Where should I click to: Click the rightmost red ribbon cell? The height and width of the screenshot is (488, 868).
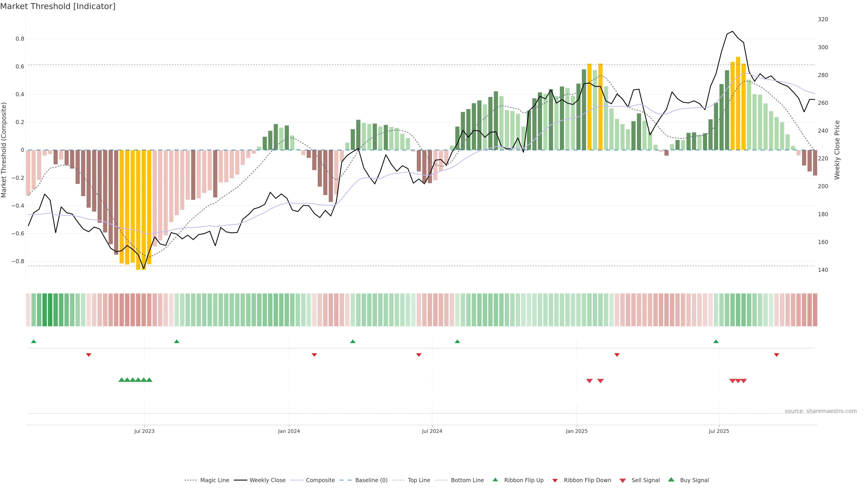tap(815, 310)
